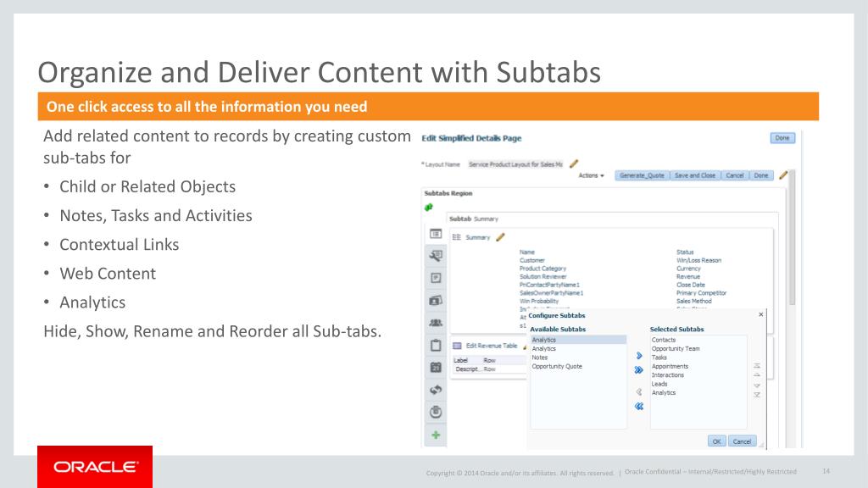The height and width of the screenshot is (488, 868).
Task: Select Appointments in Selected Subtabs
Action: click(670, 366)
